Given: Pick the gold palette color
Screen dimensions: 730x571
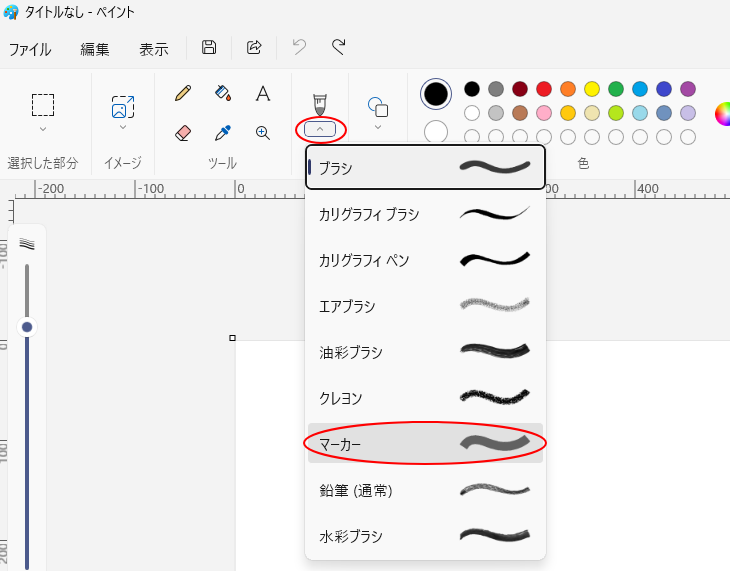Looking at the screenshot, I should pyautogui.click(x=568, y=113).
